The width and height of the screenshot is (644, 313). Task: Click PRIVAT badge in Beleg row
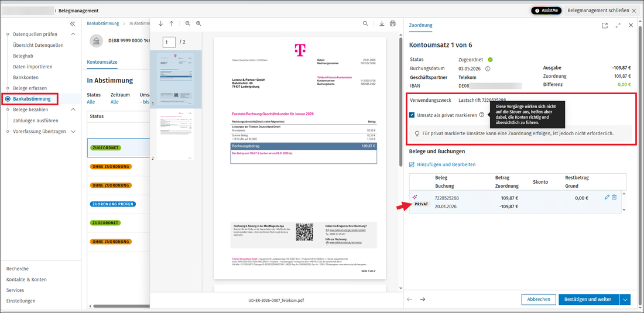click(422, 204)
